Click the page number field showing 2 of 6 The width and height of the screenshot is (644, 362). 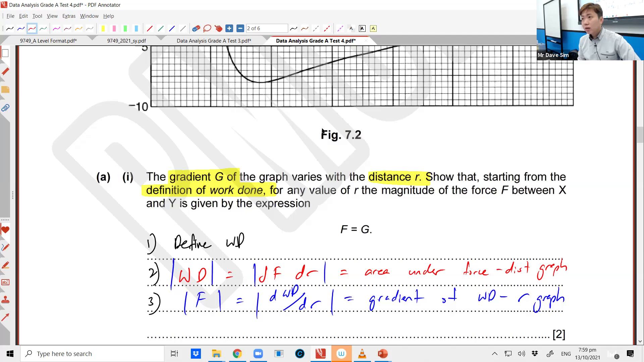click(267, 28)
